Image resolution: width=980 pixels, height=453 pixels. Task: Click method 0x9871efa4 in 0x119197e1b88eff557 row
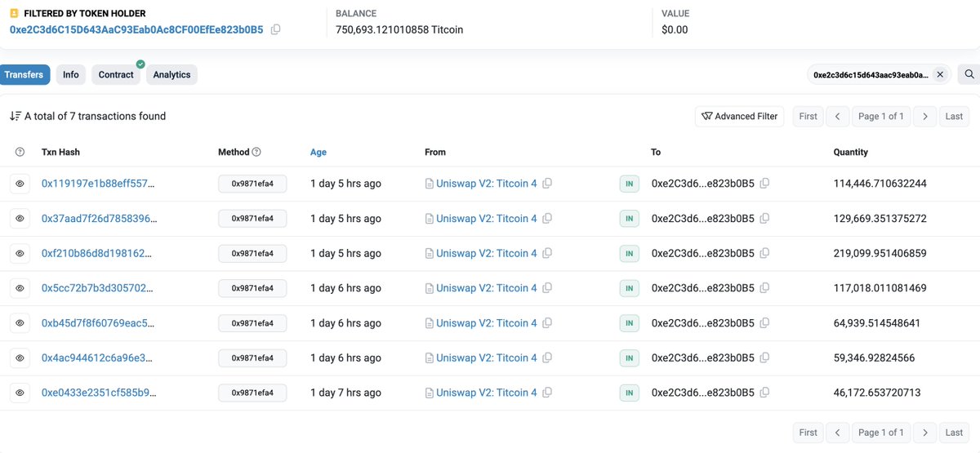tap(252, 184)
